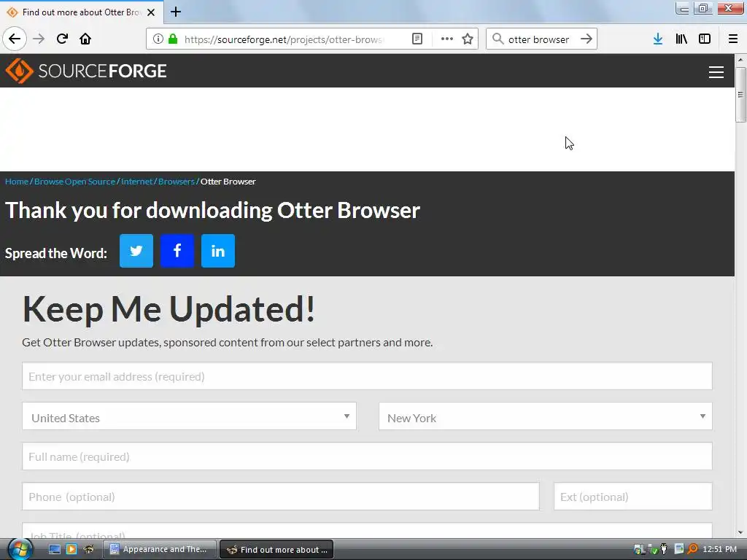Image resolution: width=747 pixels, height=560 pixels.
Task: Open page actions three-dot menu
Action: click(x=447, y=39)
